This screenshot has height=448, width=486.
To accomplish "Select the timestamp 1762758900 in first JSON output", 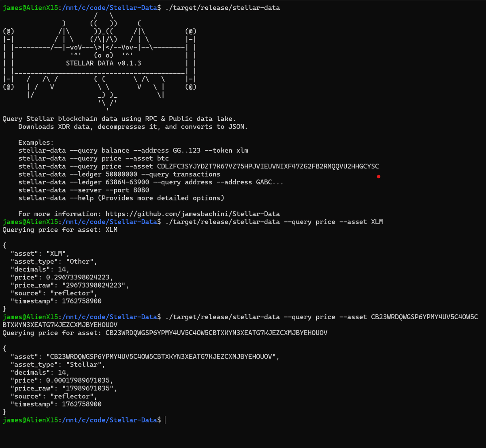I will click(x=81, y=301).
